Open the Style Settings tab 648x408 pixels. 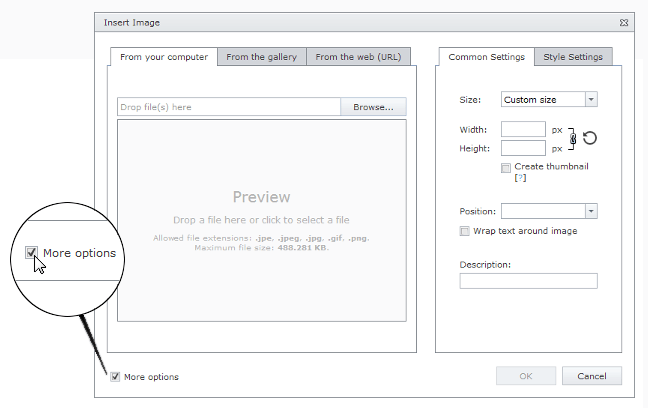(573, 57)
